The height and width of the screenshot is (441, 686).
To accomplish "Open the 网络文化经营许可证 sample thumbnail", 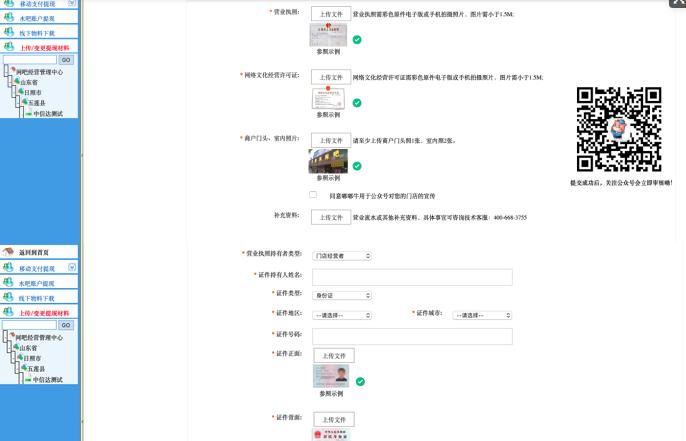I will [328, 98].
